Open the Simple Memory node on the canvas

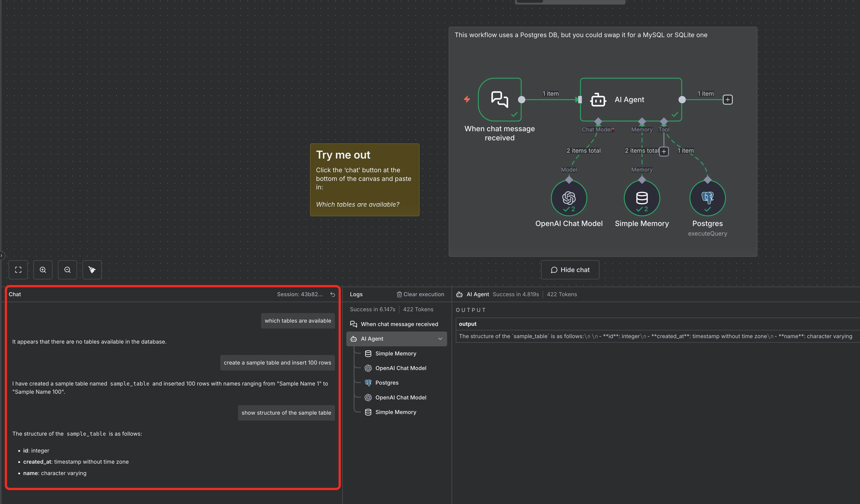[642, 198]
